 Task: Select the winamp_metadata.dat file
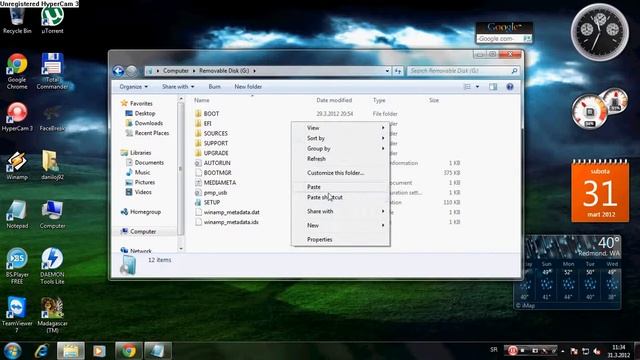click(x=227, y=212)
